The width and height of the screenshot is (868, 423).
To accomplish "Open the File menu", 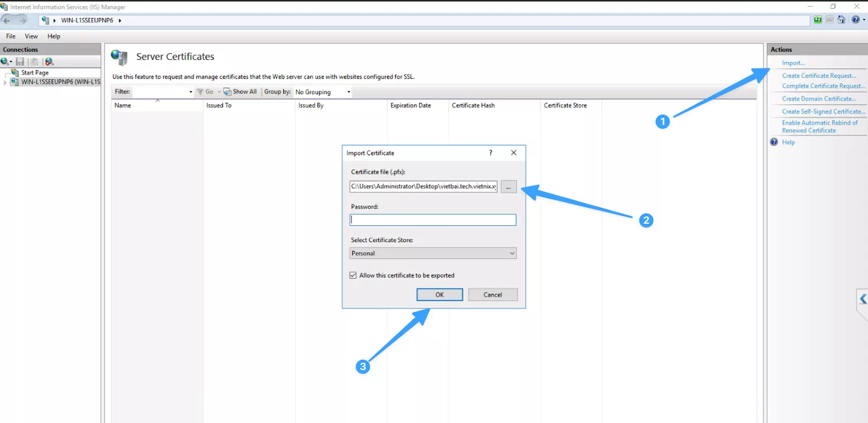I will (x=10, y=36).
